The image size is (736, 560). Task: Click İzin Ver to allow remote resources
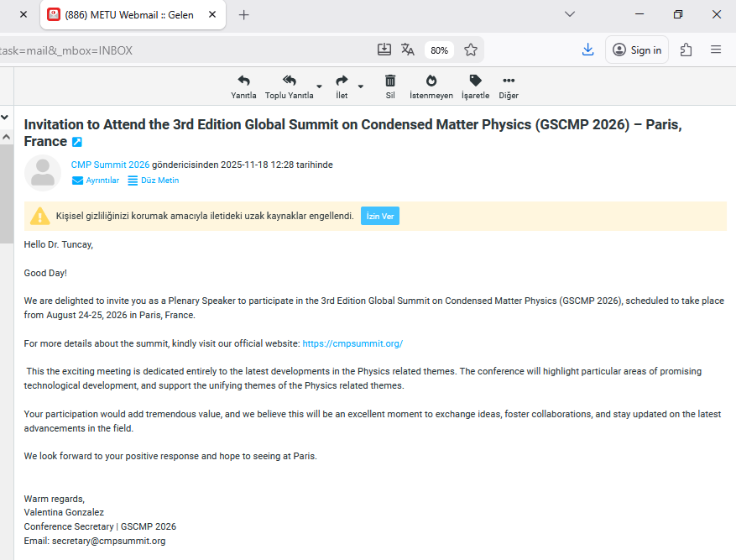(380, 216)
